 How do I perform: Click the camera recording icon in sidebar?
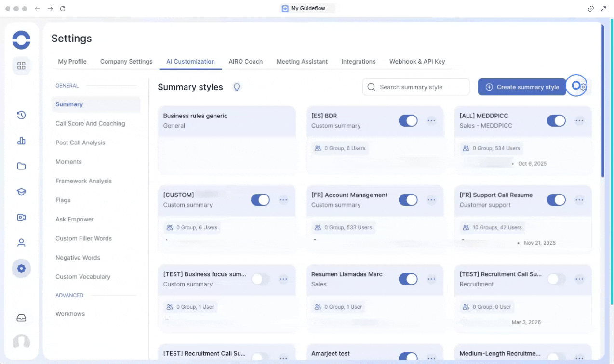pos(21,217)
